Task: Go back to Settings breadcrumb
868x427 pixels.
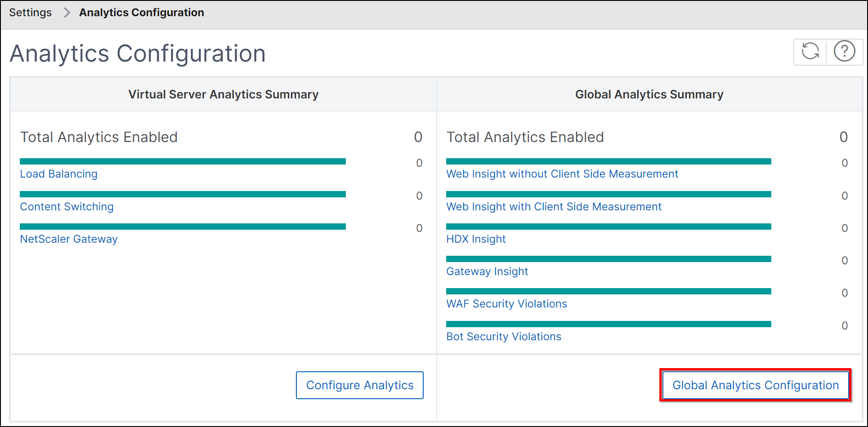Action: pos(31,13)
